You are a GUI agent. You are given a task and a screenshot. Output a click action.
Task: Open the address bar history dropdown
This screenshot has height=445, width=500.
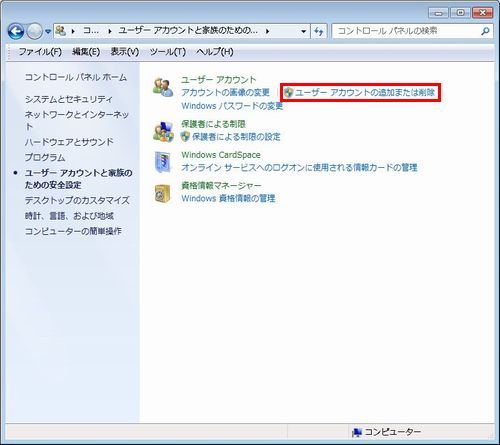pos(303,31)
